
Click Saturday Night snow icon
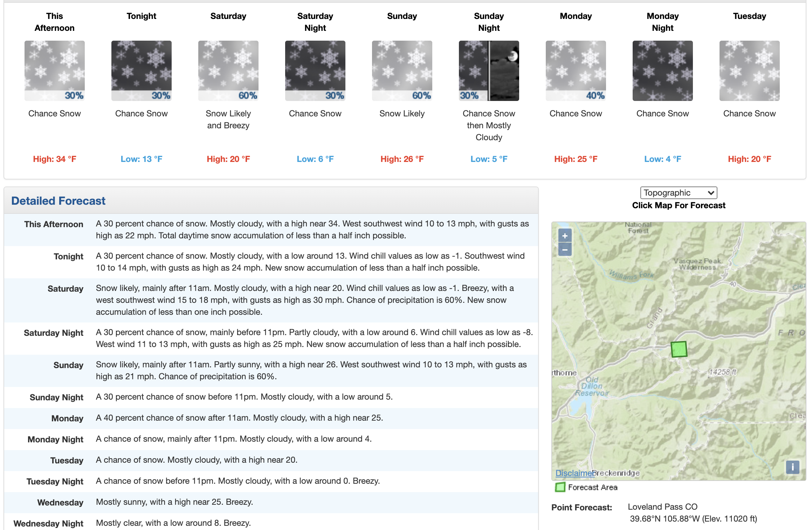[x=315, y=71]
